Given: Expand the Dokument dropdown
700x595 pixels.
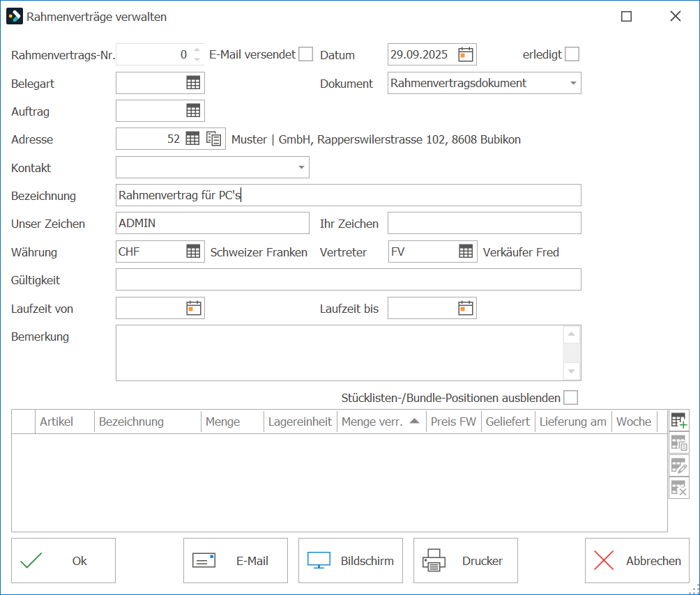Looking at the screenshot, I should click(573, 83).
